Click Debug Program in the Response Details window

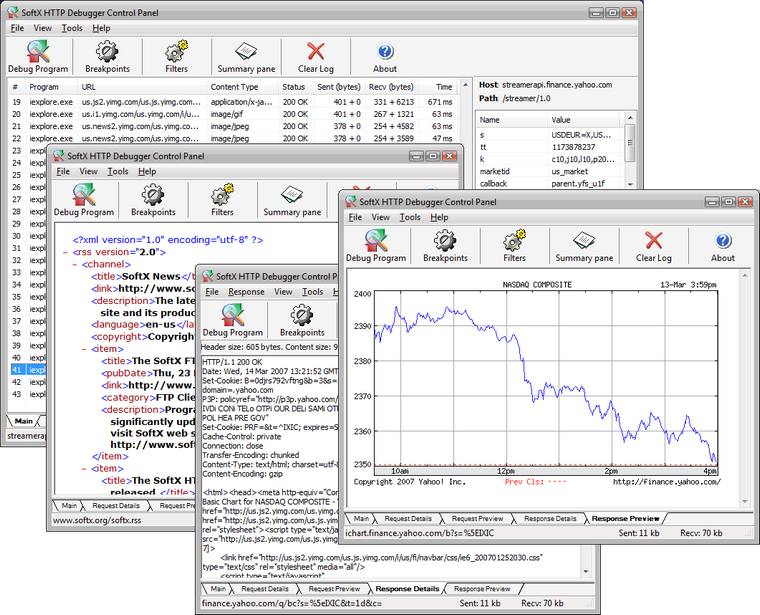[x=233, y=320]
